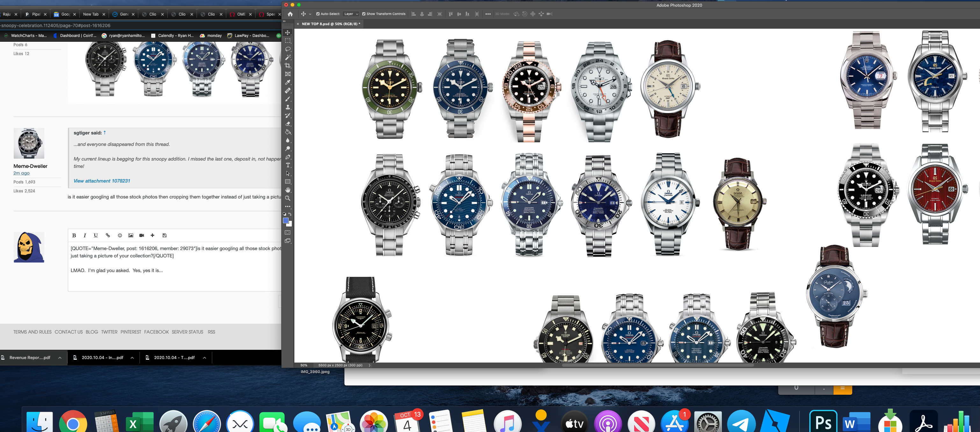
Task: Choose the Horizontal Type tool
Action: [x=288, y=165]
